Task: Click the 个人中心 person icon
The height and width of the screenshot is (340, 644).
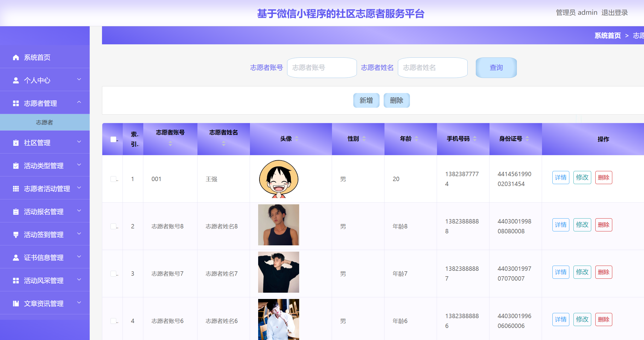Action: tap(16, 80)
